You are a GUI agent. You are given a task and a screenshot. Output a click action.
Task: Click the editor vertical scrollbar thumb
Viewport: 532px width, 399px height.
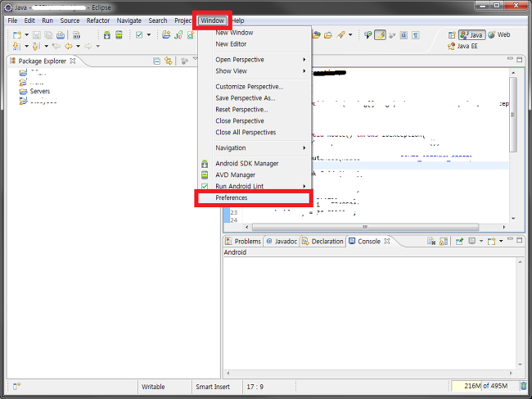click(x=513, y=115)
